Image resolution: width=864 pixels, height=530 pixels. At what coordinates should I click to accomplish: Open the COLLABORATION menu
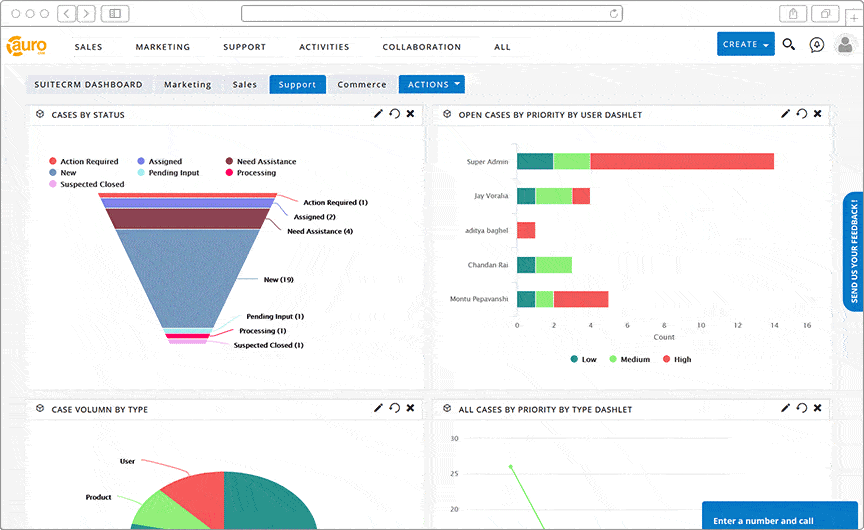422,47
